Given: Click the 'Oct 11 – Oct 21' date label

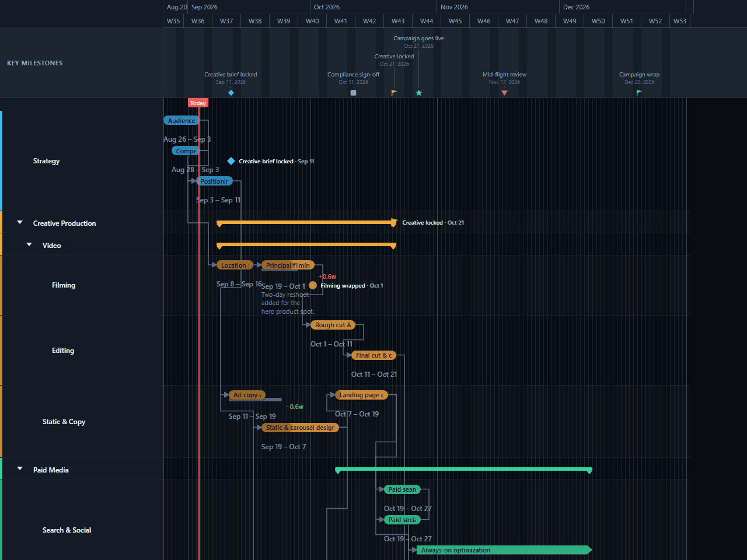Looking at the screenshot, I should (x=374, y=374).
